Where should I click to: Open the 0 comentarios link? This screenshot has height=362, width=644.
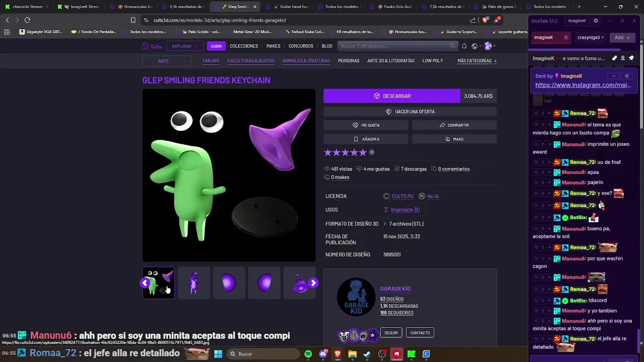coord(454,169)
